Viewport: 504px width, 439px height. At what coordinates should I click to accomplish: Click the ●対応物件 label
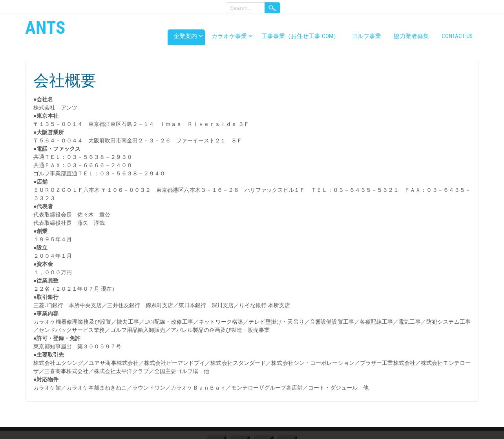click(46, 379)
